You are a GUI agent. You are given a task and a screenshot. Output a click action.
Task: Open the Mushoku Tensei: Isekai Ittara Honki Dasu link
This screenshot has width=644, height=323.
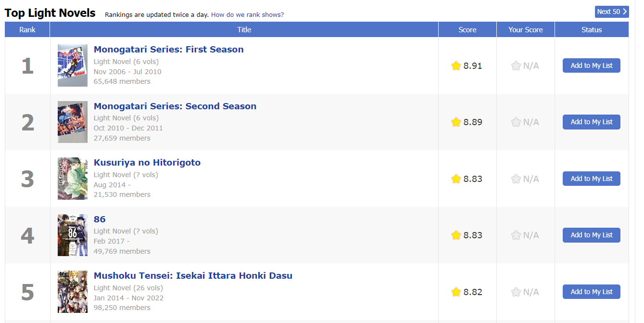click(193, 276)
